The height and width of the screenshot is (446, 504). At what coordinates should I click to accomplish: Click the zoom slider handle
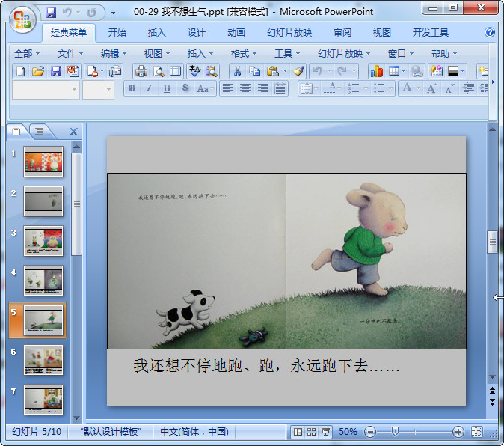pyautogui.click(x=395, y=432)
